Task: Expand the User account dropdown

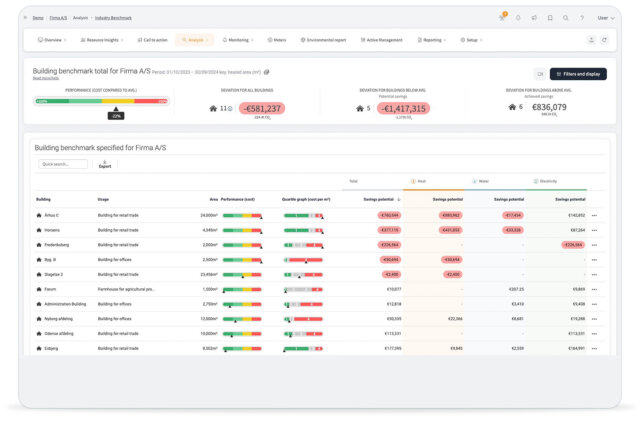Action: pyautogui.click(x=604, y=18)
